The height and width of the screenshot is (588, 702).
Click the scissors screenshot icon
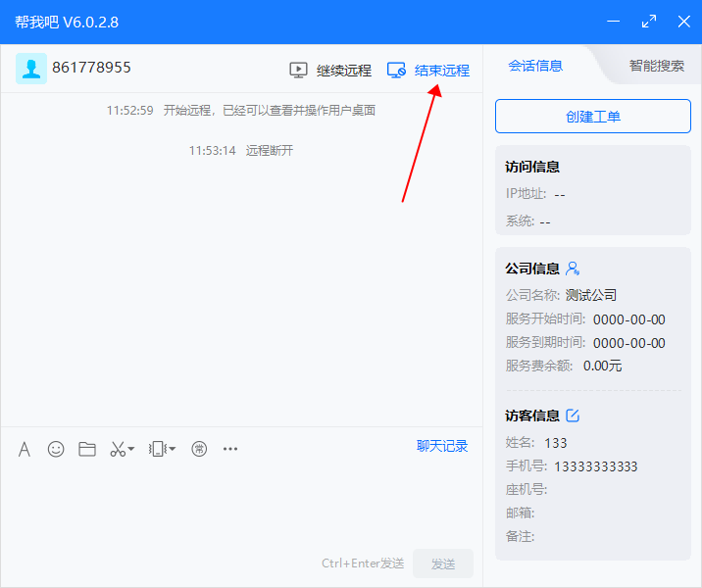coord(117,449)
